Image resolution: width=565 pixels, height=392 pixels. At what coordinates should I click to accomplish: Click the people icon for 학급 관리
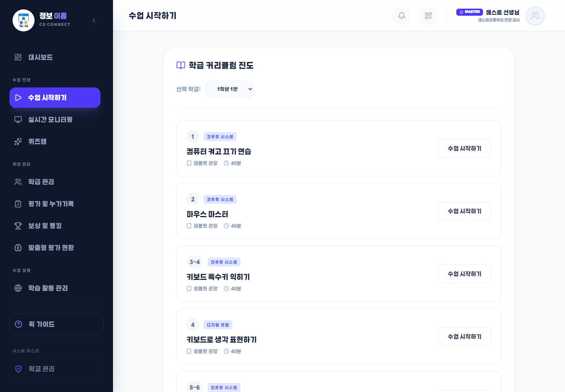[x=18, y=182]
